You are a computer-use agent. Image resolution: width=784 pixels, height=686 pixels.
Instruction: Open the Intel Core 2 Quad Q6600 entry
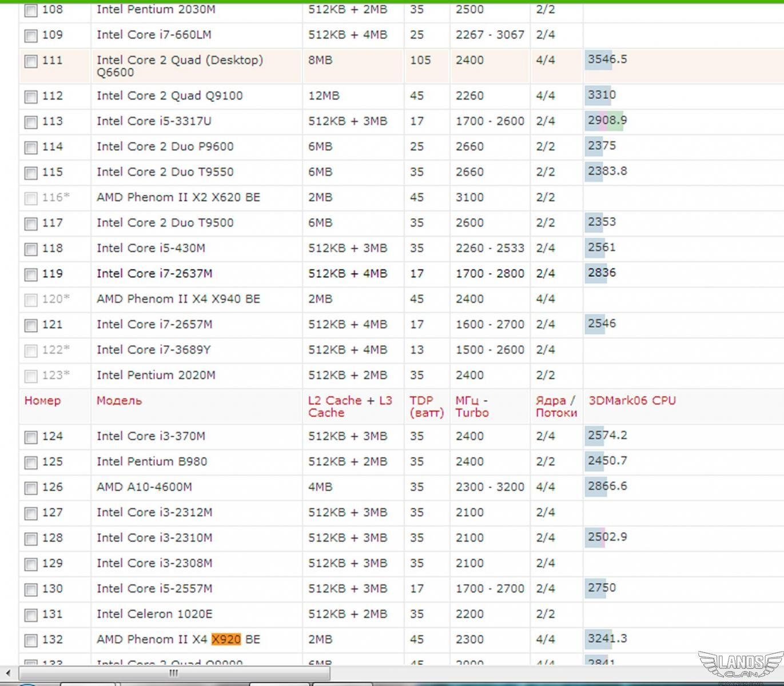[x=179, y=66]
